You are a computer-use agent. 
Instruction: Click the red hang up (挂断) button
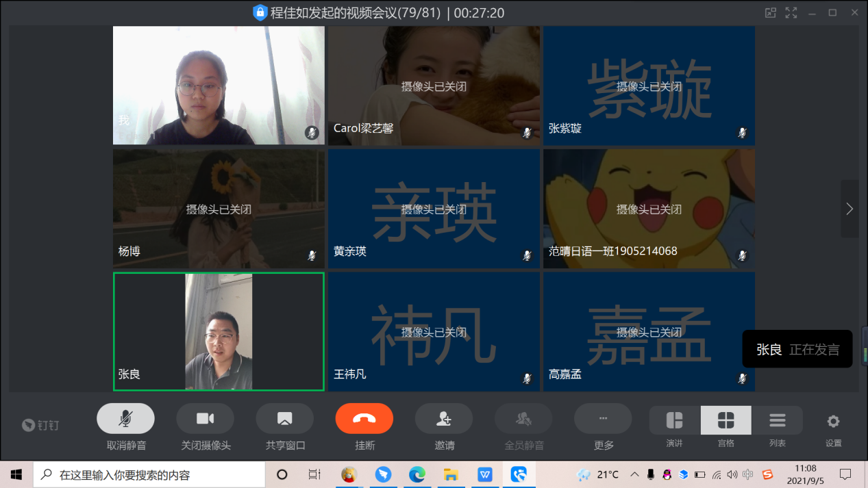coord(364,419)
